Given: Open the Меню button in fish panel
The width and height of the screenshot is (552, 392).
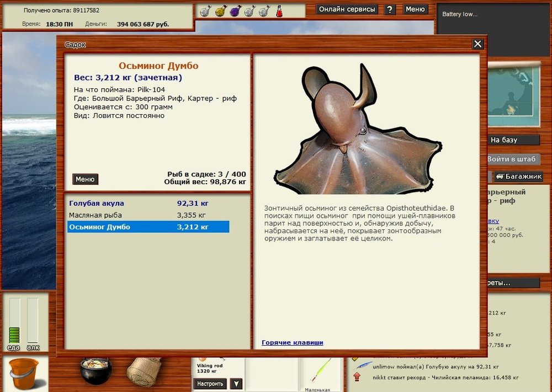Looking at the screenshot, I should [85, 179].
